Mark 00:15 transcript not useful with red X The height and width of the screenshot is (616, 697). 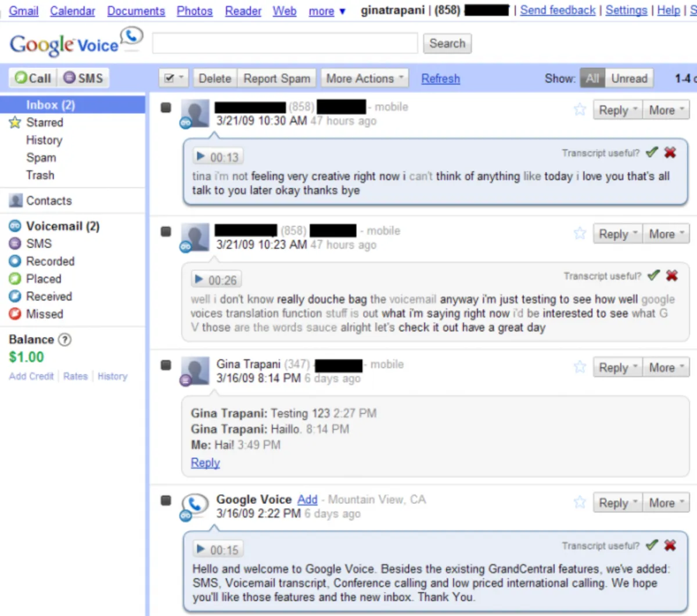point(670,545)
